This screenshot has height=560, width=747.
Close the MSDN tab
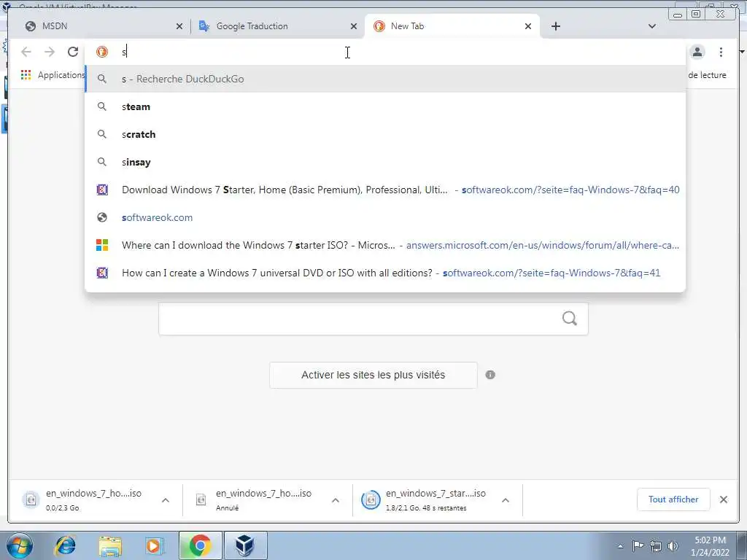coord(179,27)
